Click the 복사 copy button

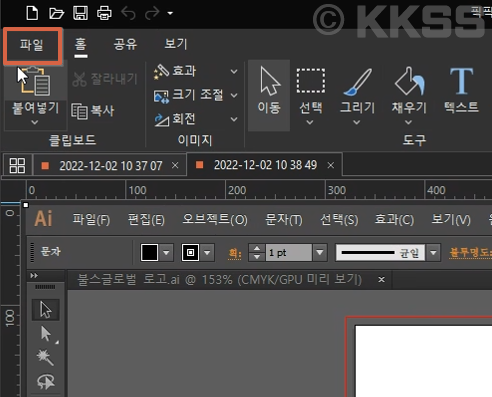click(93, 111)
